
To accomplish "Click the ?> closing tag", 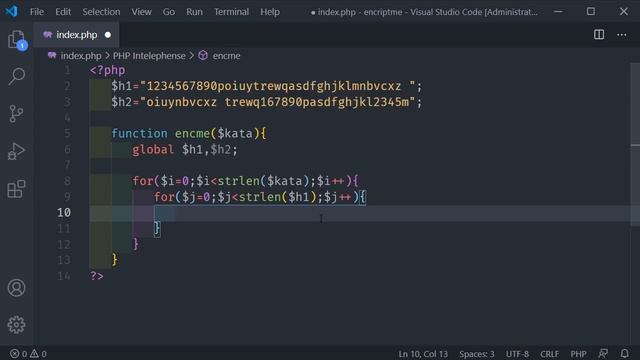I will [97, 276].
